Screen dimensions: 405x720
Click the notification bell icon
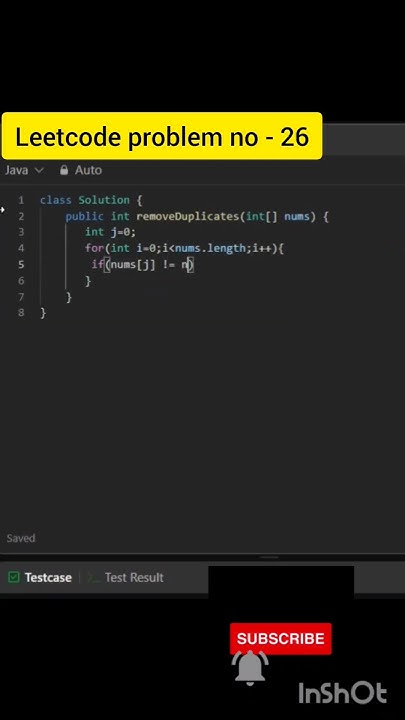pos(250,668)
